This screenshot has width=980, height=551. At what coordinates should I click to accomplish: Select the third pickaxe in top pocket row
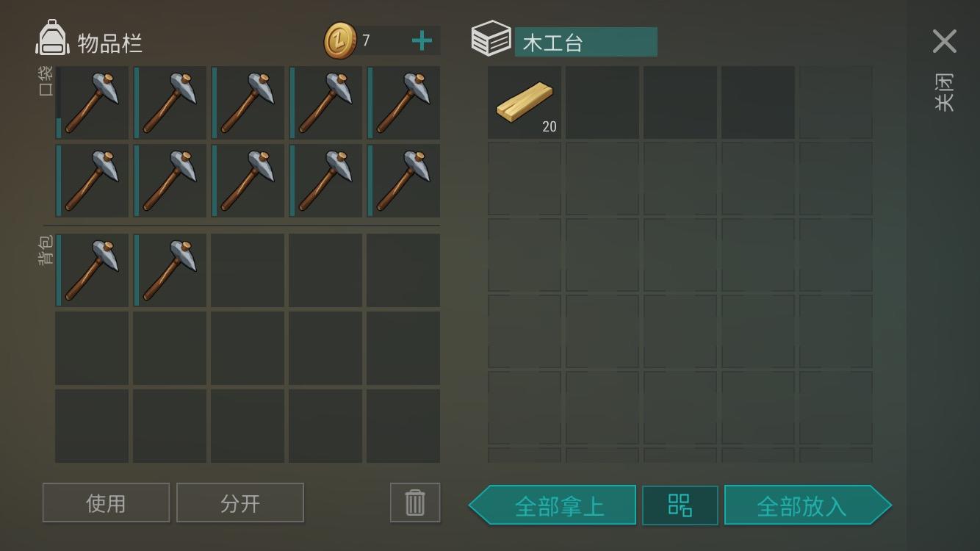coord(248,103)
